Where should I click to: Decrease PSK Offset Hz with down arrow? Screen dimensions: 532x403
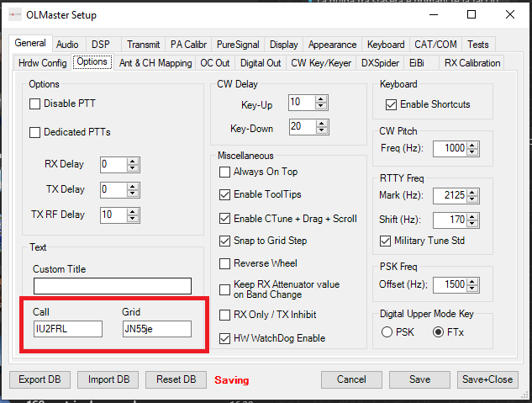[x=472, y=288]
